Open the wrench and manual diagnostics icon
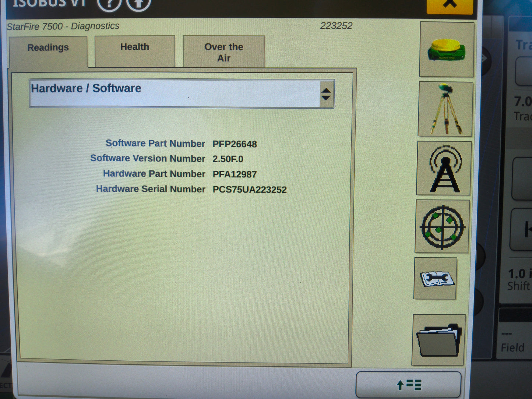 coord(436,278)
